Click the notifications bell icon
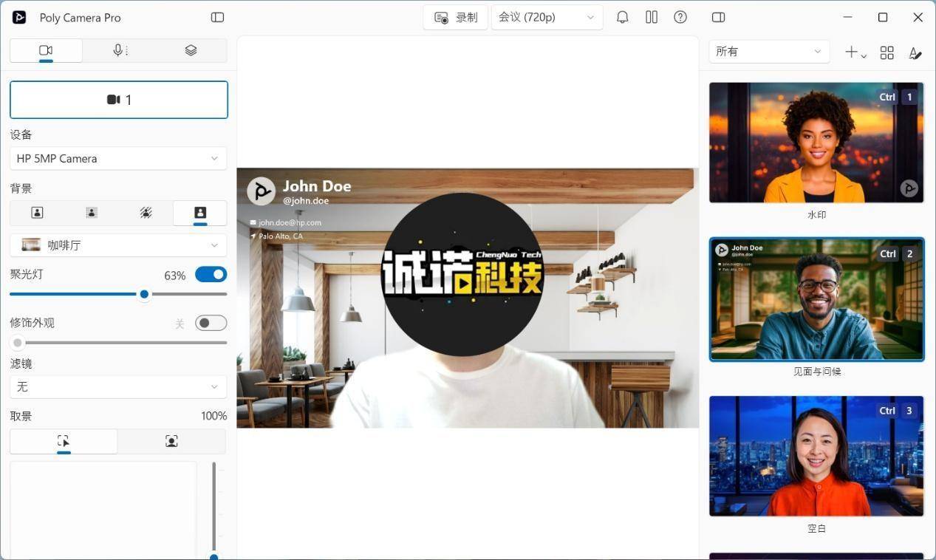936x560 pixels. [x=622, y=17]
